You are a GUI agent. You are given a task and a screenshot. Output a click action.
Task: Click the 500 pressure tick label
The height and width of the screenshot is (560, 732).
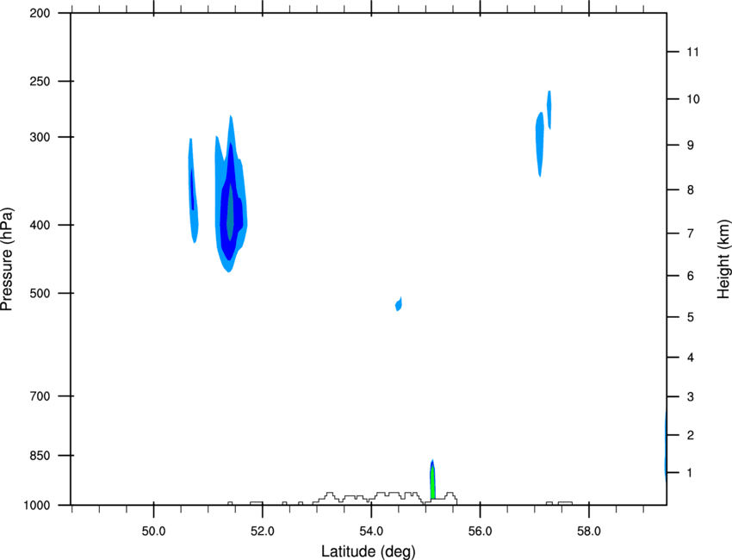point(40,293)
